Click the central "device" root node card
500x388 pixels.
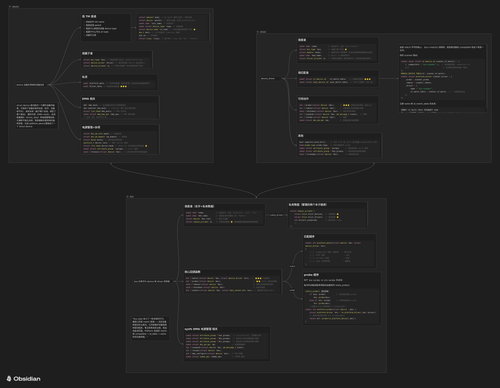[x=30, y=85]
